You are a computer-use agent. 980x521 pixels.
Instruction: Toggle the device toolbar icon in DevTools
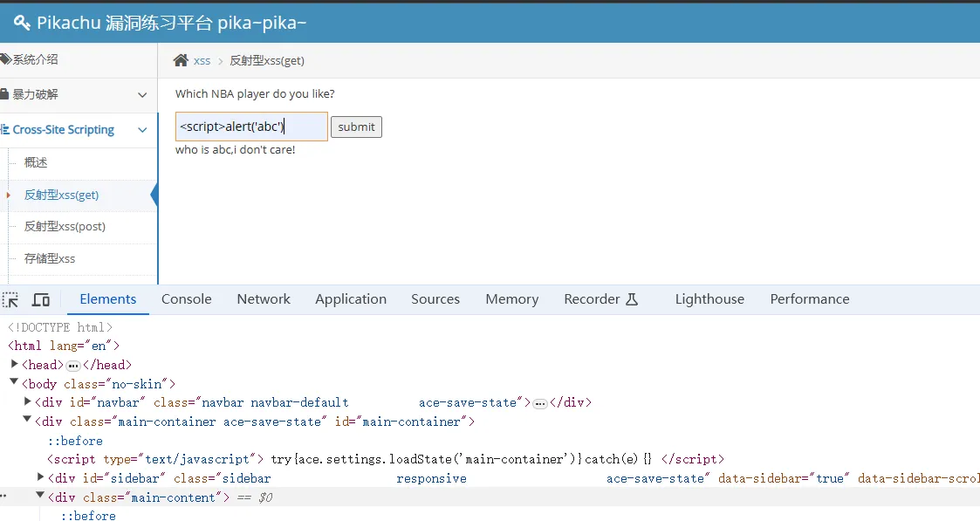coord(41,300)
